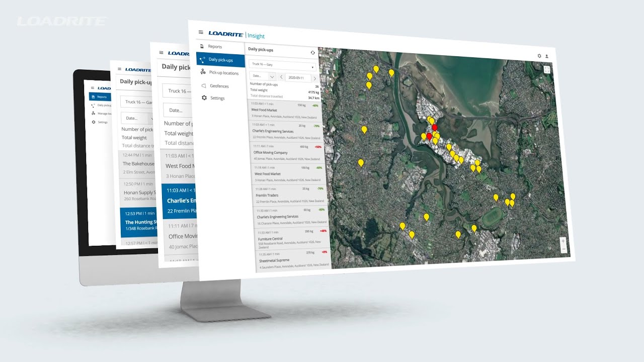Screen dimensions: 644x362
Task: Click the LOADRITE Insight logo
Action: pos(236,35)
